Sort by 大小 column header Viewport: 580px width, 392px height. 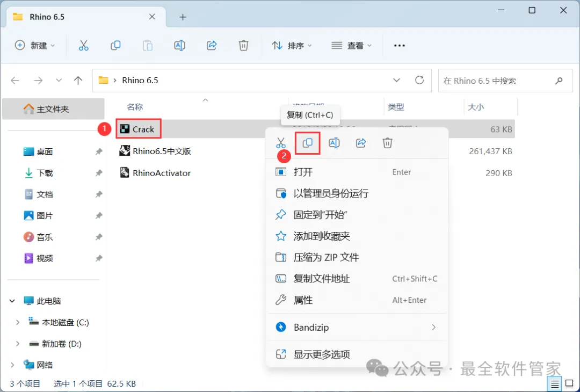coord(476,107)
